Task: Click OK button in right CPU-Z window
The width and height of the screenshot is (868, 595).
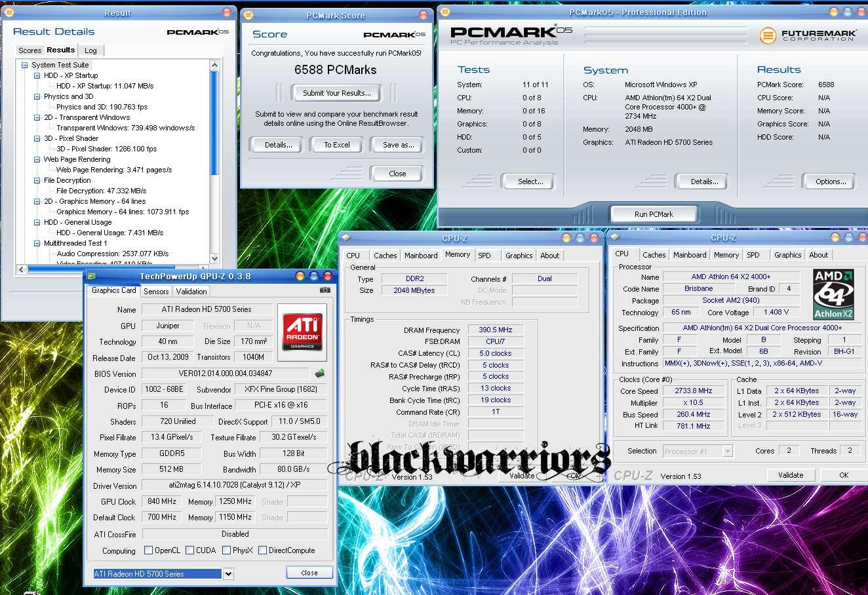Action: (844, 475)
